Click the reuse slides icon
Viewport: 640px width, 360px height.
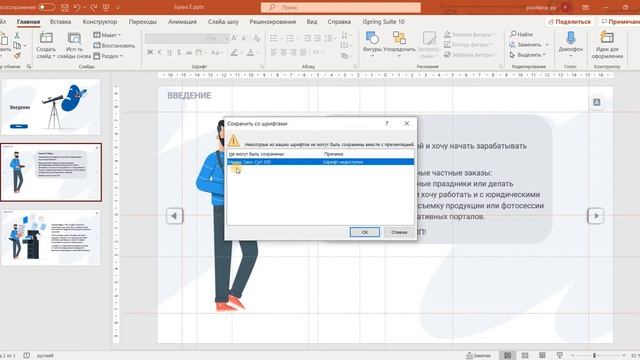click(74, 38)
